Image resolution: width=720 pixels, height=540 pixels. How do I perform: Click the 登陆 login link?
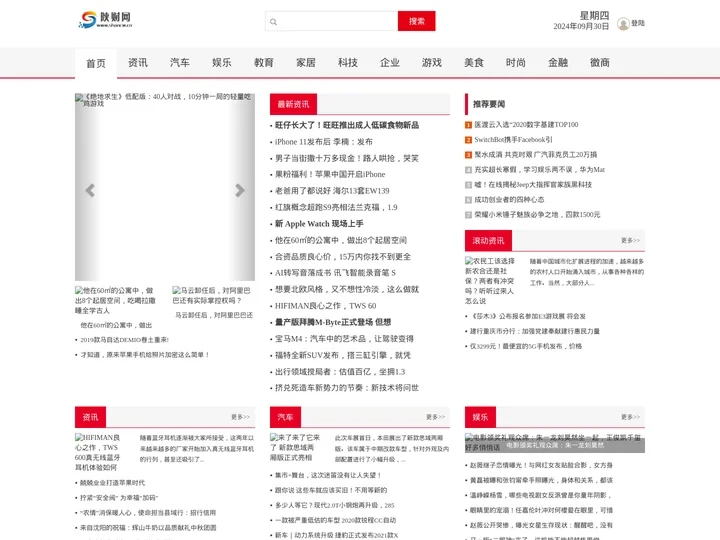638,23
